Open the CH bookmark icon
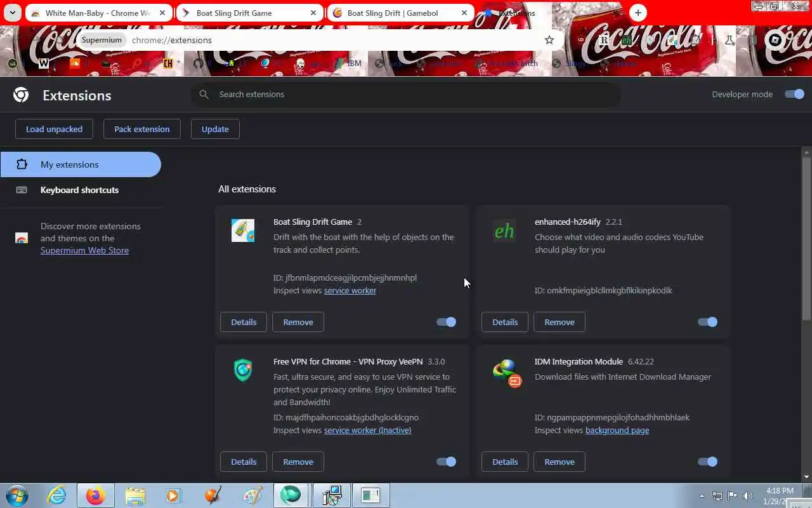The height and width of the screenshot is (508, 812). 168,63
